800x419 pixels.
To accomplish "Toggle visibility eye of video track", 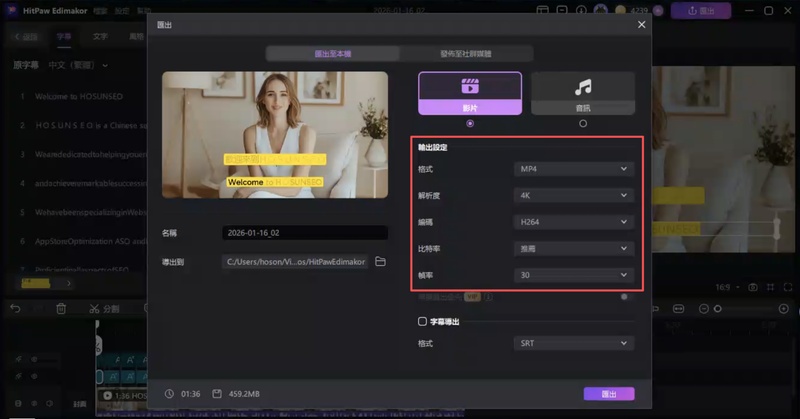I will (x=34, y=403).
